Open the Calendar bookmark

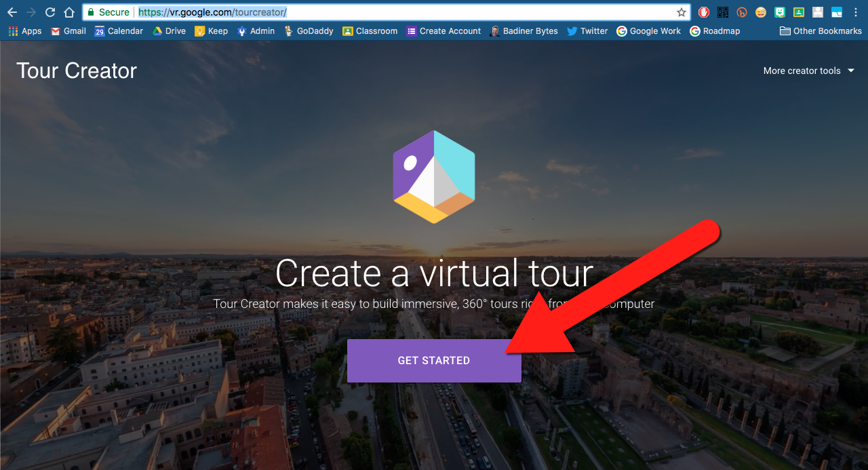[119, 31]
